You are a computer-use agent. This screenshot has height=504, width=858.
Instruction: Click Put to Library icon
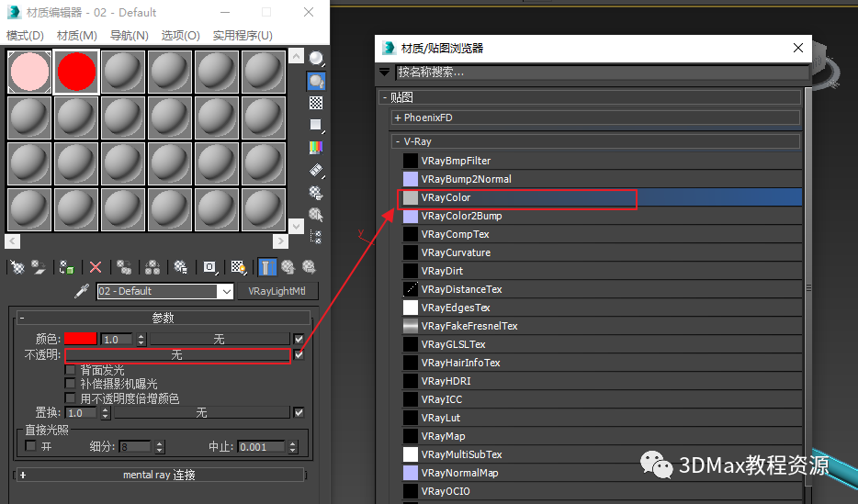(181, 267)
